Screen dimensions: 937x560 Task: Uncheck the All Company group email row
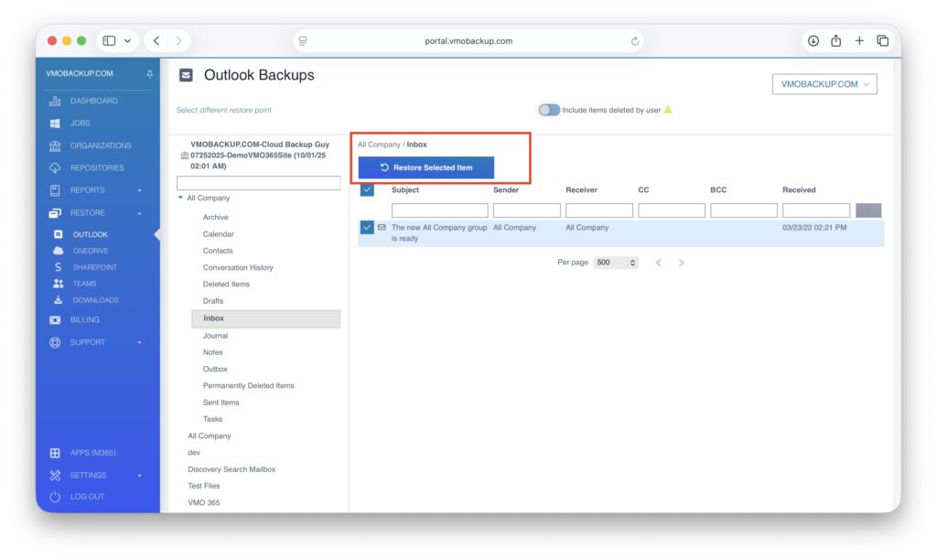click(x=367, y=227)
